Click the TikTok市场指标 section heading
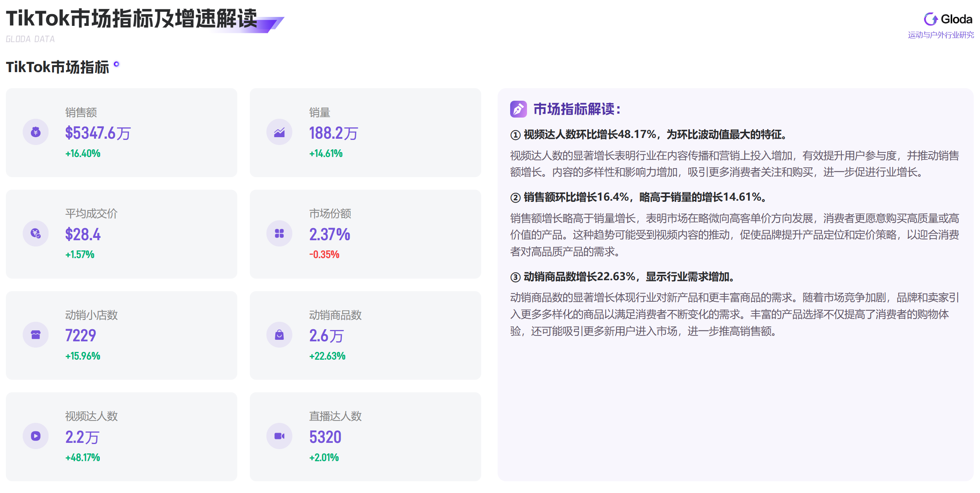This screenshot has width=980, height=493. [x=58, y=67]
